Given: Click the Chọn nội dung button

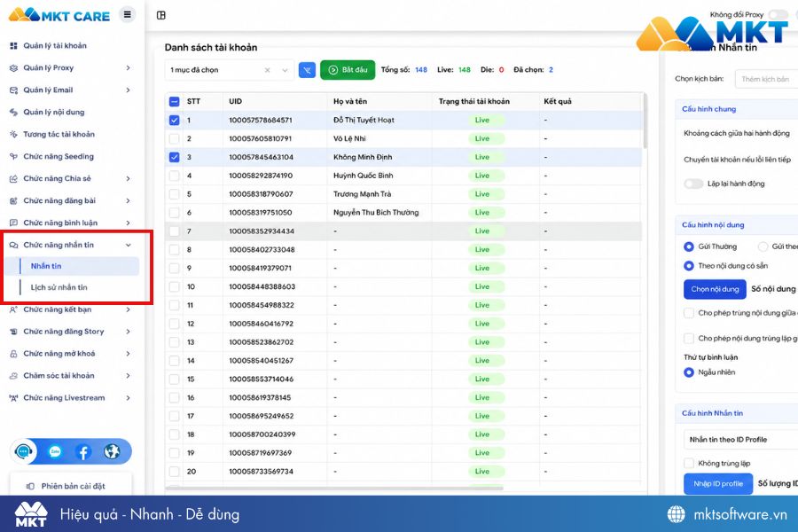Looking at the screenshot, I should pos(715,289).
